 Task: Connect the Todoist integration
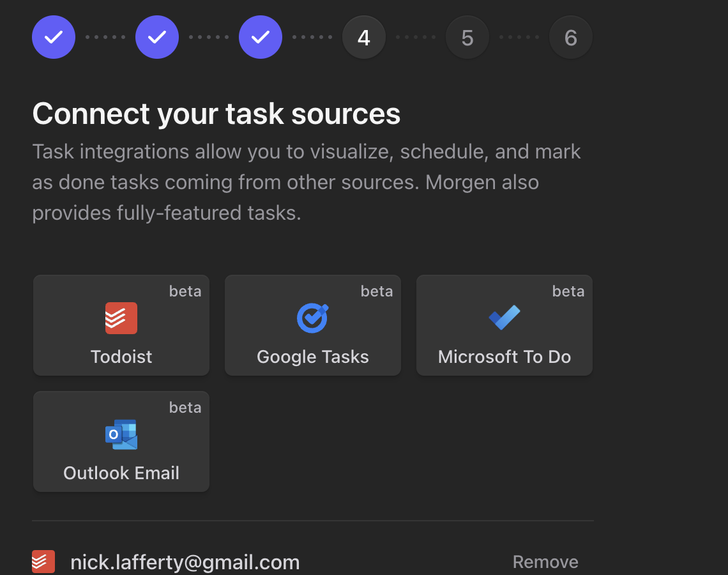(121, 325)
